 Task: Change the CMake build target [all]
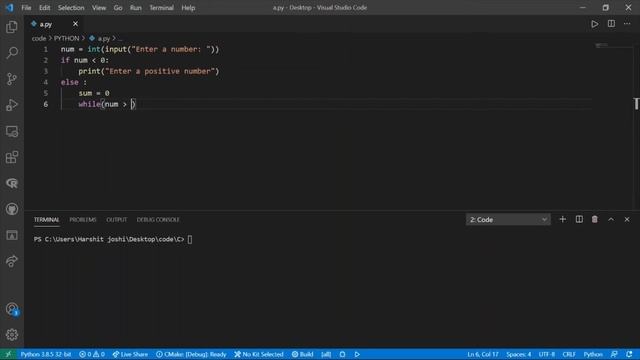pos(326,354)
